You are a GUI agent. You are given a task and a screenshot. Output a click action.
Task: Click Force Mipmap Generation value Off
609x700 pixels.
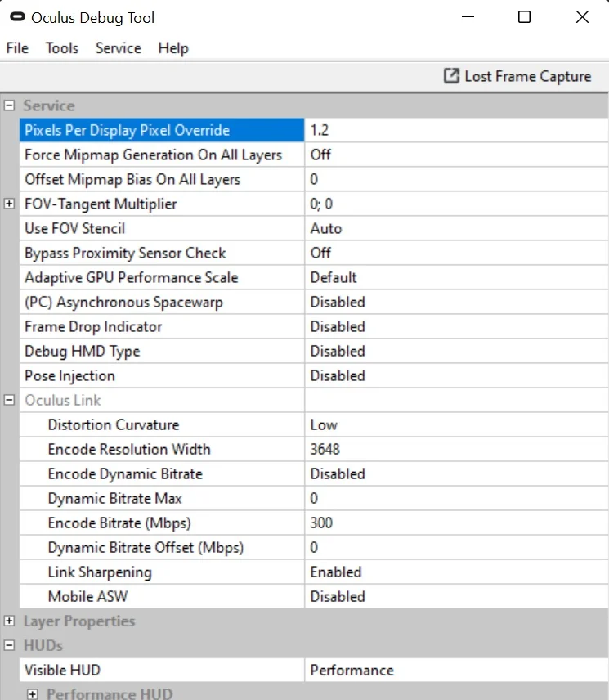[x=456, y=155]
